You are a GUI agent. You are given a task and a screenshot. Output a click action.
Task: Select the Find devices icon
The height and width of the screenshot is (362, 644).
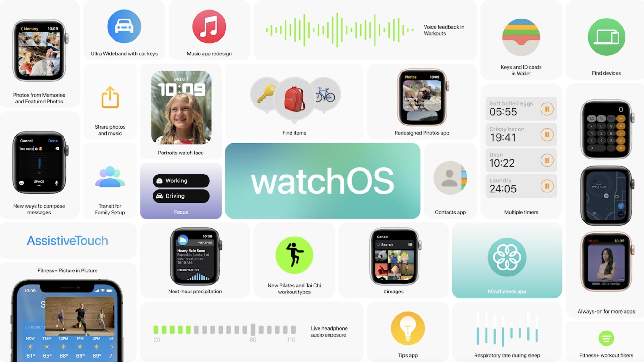coord(606,37)
